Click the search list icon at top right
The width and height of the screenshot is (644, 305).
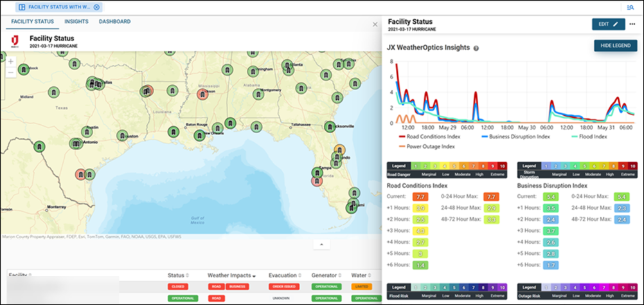631,7
